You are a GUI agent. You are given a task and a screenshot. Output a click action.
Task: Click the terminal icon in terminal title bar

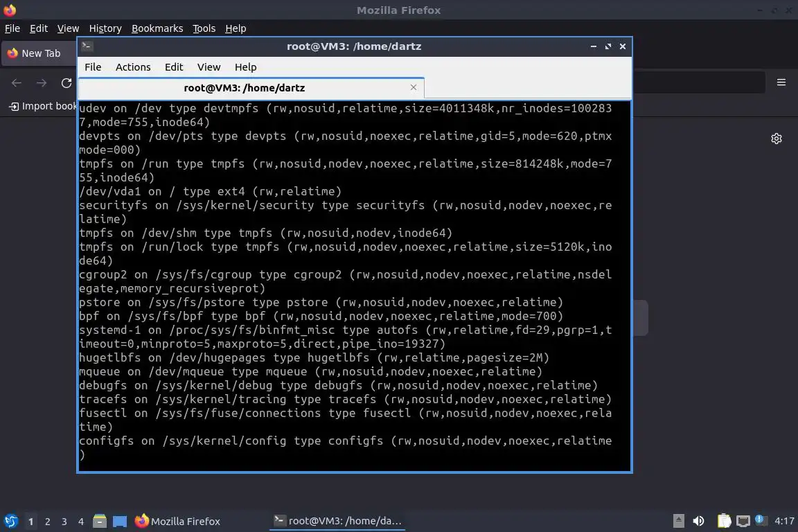tap(87, 46)
